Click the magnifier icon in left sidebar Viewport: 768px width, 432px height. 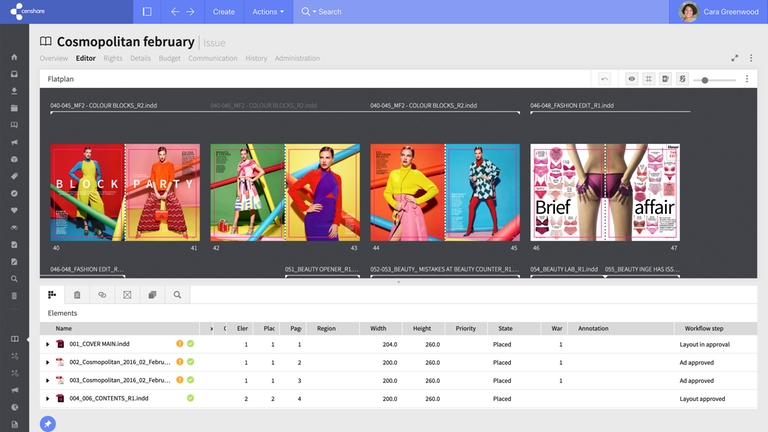[14, 279]
